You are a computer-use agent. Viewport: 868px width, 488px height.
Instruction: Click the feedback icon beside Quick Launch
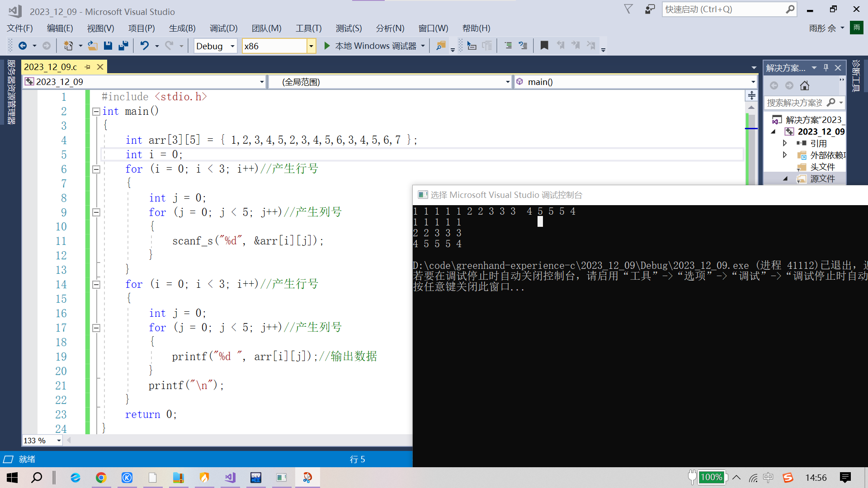650,9
